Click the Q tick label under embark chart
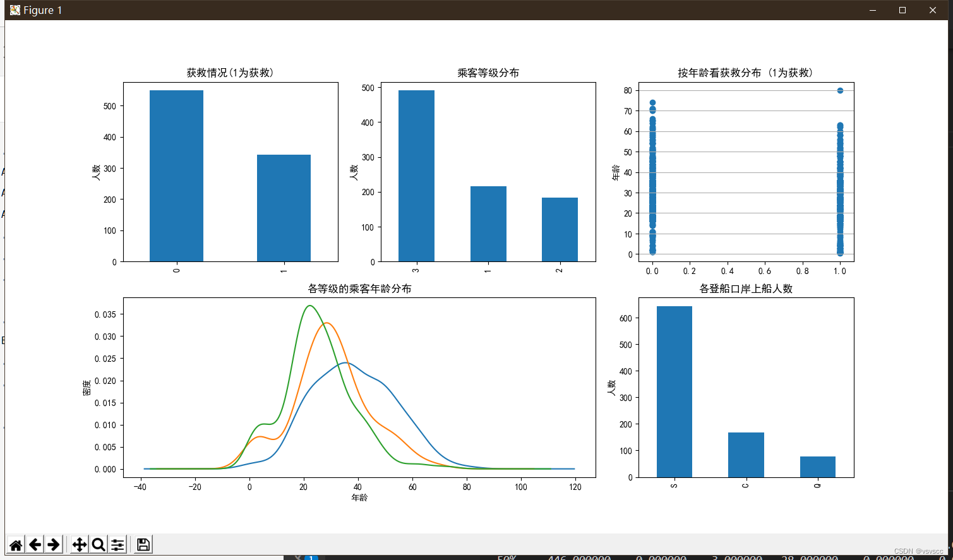Image resolution: width=953 pixels, height=560 pixels. [x=818, y=486]
